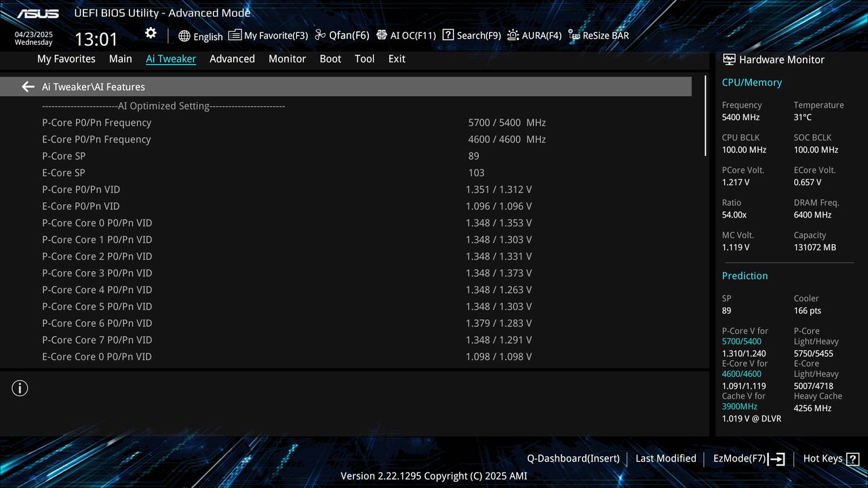The image size is (868, 488).
Task: Open Search(F9) question mark icon
Action: tap(448, 35)
